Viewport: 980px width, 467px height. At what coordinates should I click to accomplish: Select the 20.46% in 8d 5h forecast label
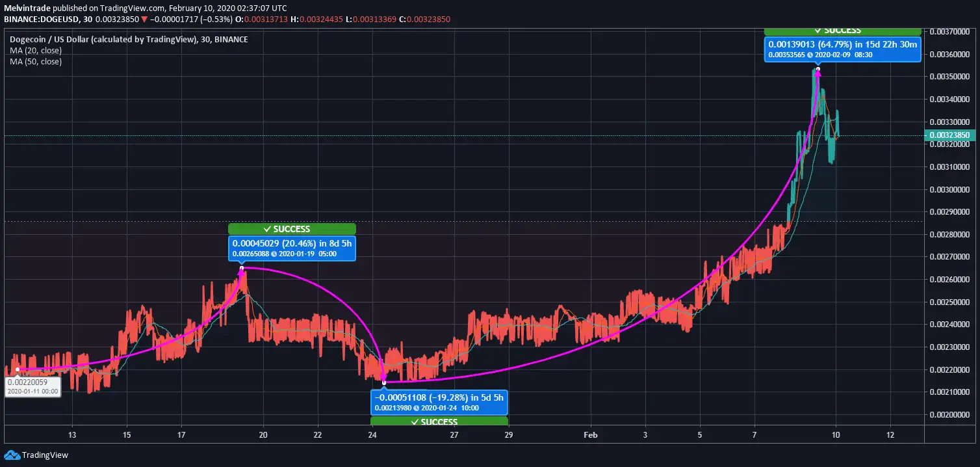point(291,243)
